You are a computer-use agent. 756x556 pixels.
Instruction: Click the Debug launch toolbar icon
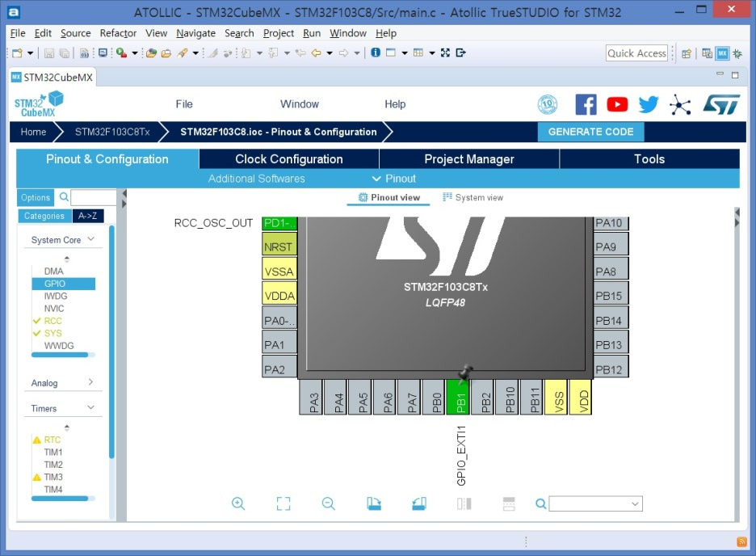tap(121, 53)
